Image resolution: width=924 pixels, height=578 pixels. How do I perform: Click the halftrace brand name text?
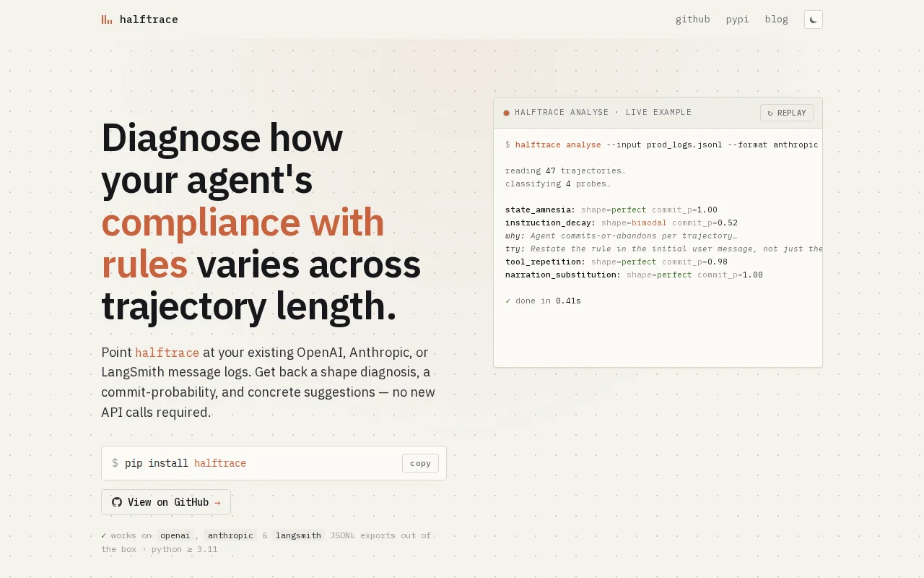[x=149, y=20]
